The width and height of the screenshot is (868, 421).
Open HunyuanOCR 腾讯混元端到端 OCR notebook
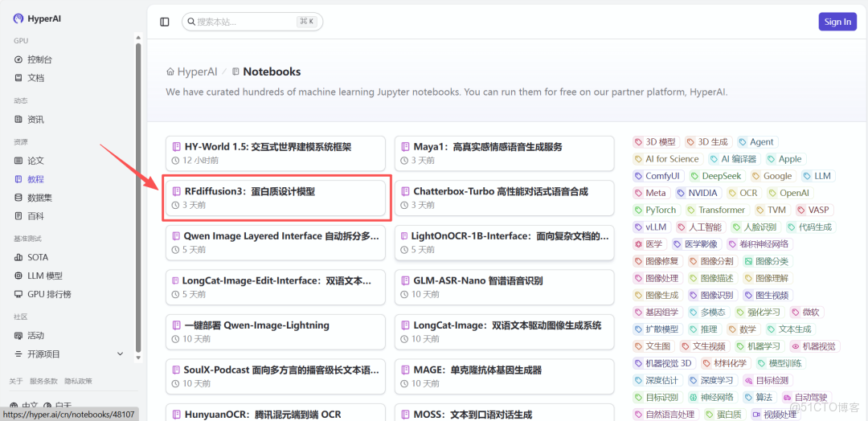pyautogui.click(x=275, y=413)
